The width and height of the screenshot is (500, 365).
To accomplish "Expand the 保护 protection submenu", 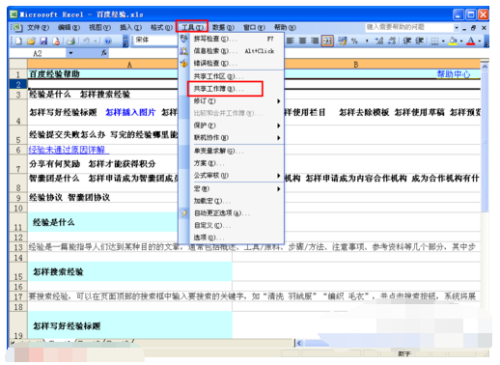I will [x=232, y=125].
